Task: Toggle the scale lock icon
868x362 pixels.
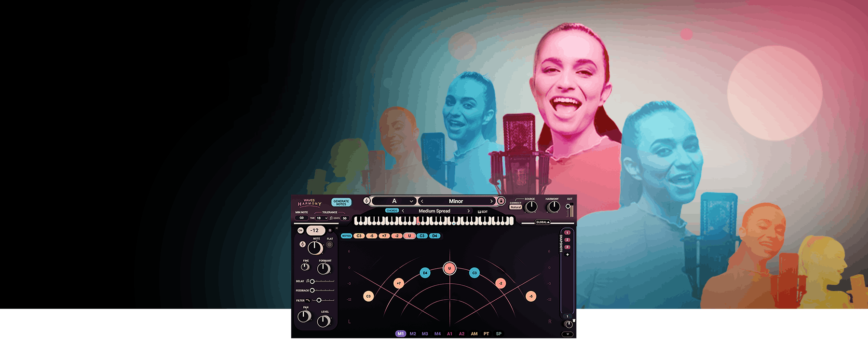Action: [x=501, y=201]
